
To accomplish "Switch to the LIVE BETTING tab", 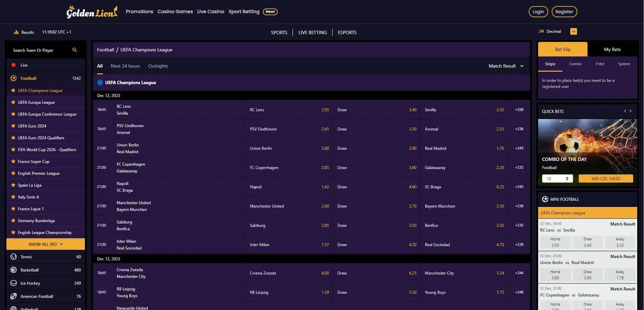I will pos(312,32).
